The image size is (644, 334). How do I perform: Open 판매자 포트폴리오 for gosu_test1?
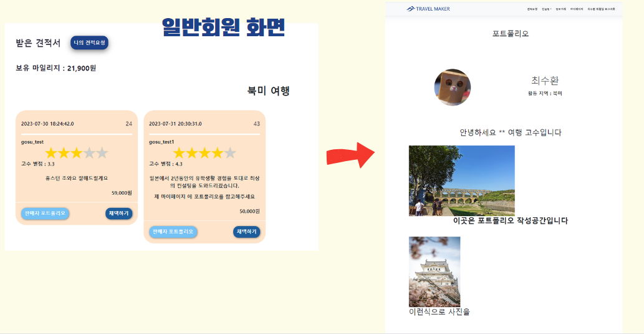pos(173,232)
